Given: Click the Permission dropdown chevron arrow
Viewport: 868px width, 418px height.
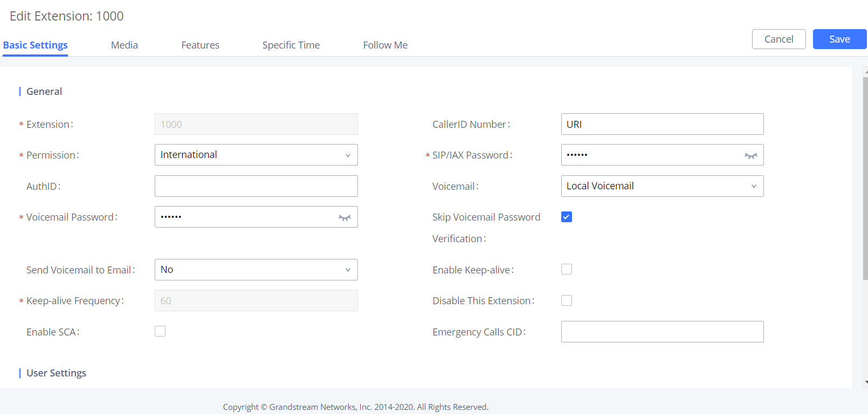Looking at the screenshot, I should click(x=348, y=155).
